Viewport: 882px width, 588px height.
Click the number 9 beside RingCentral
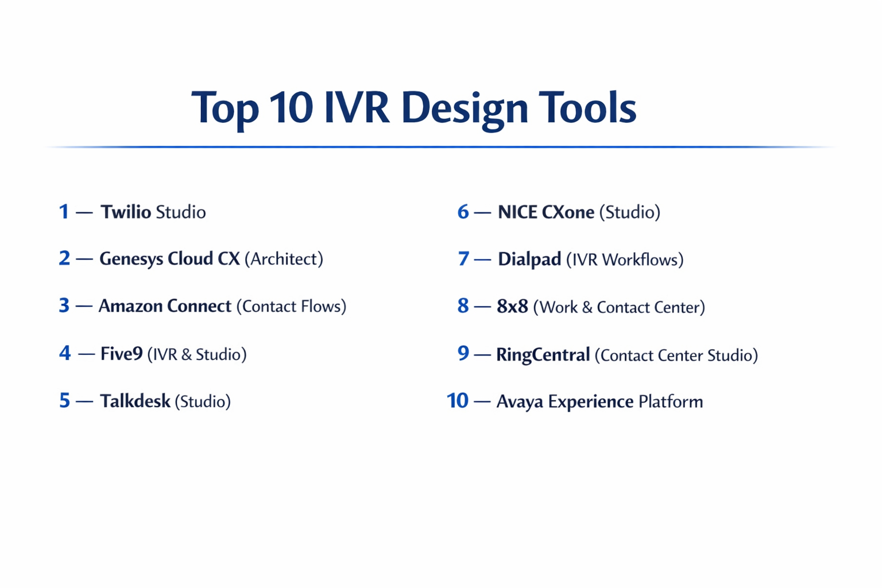[x=463, y=354]
